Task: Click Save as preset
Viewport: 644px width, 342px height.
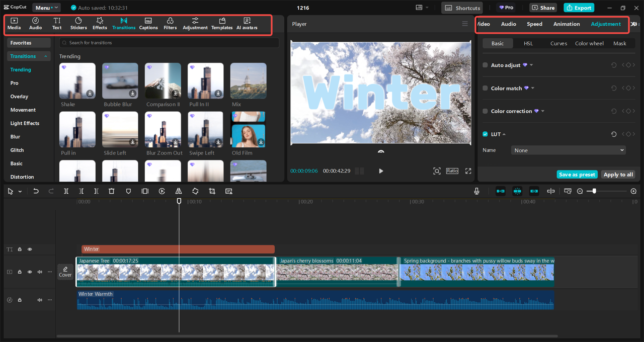Action: pyautogui.click(x=577, y=175)
